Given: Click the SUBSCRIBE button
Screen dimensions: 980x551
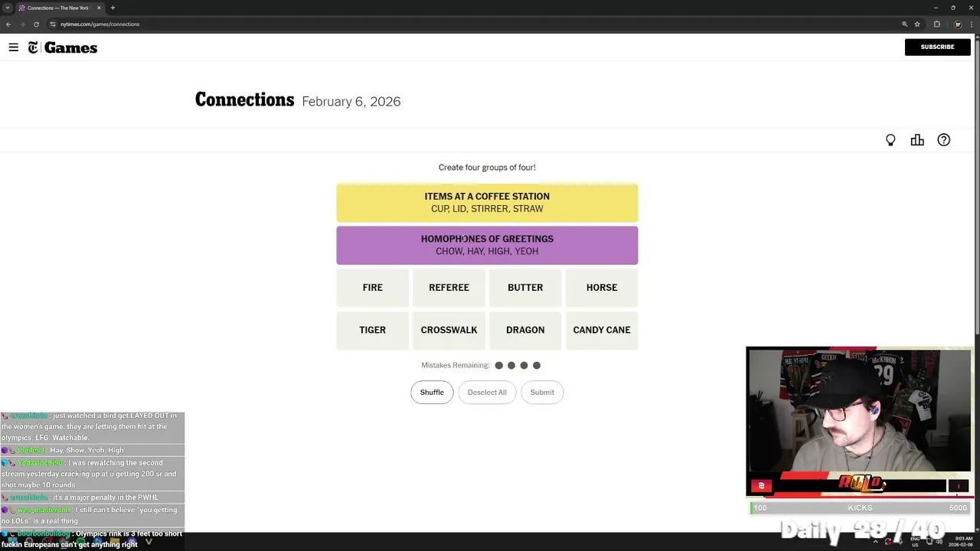Looking at the screenshot, I should [937, 47].
